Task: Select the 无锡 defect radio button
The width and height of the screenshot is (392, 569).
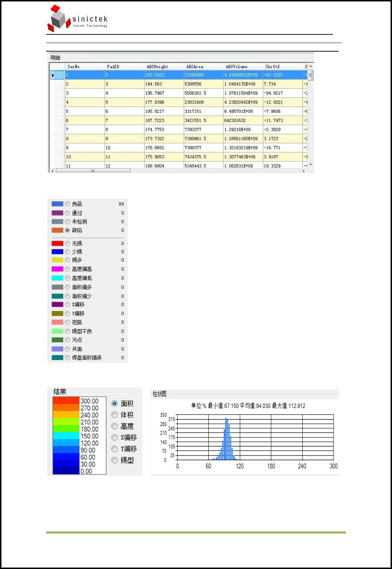Action: (67, 243)
